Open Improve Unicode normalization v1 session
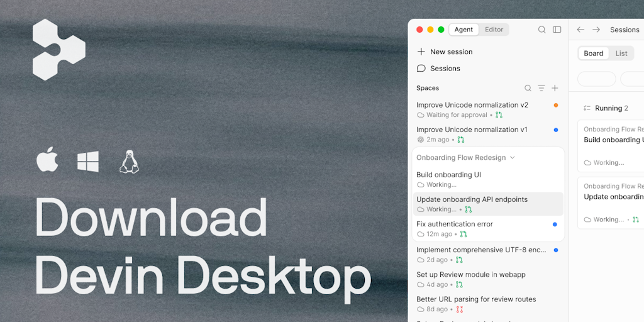Screen dimensions: 644x322 488,135
